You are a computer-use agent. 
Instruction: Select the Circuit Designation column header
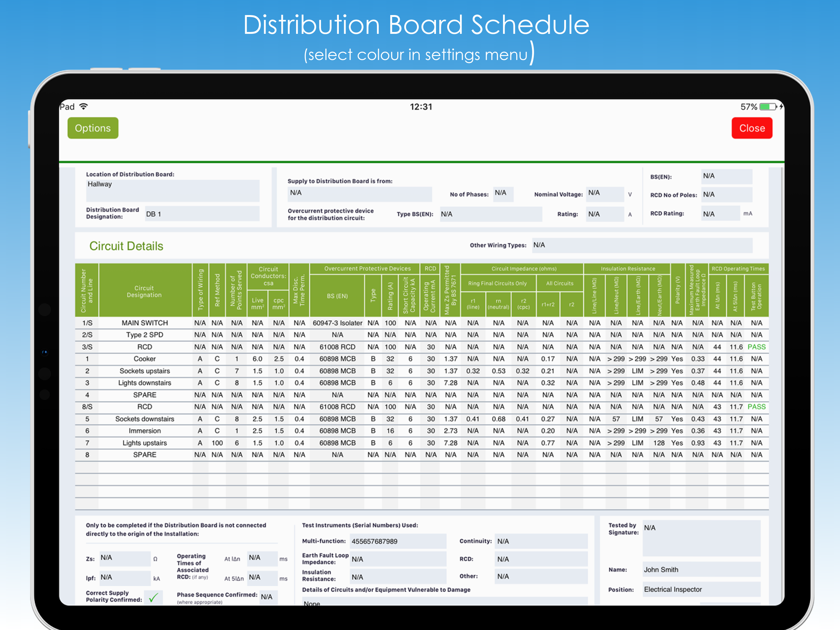pos(144,291)
